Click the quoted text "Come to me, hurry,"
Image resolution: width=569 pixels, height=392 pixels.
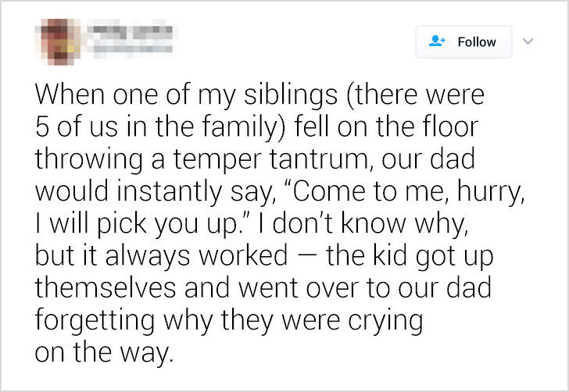coord(403,192)
